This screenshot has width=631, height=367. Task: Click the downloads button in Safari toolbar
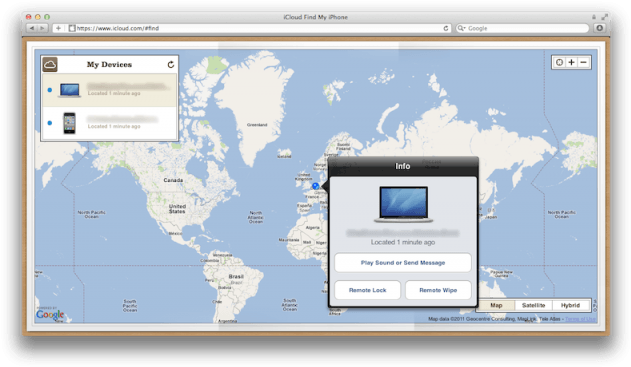[x=600, y=28]
